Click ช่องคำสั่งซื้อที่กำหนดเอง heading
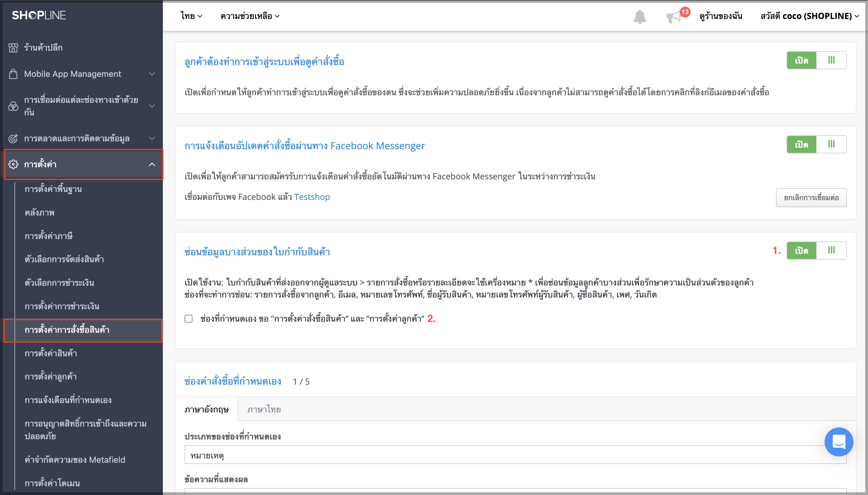 point(233,381)
